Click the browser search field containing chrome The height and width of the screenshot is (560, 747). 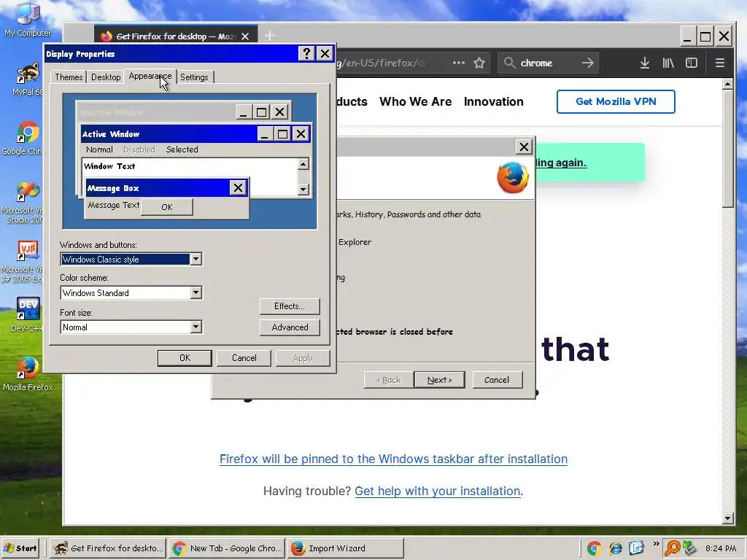click(548, 63)
